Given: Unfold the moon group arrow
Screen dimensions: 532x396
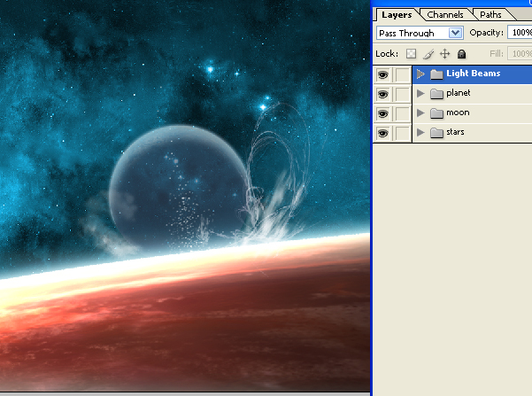Looking at the screenshot, I should pyautogui.click(x=420, y=113).
